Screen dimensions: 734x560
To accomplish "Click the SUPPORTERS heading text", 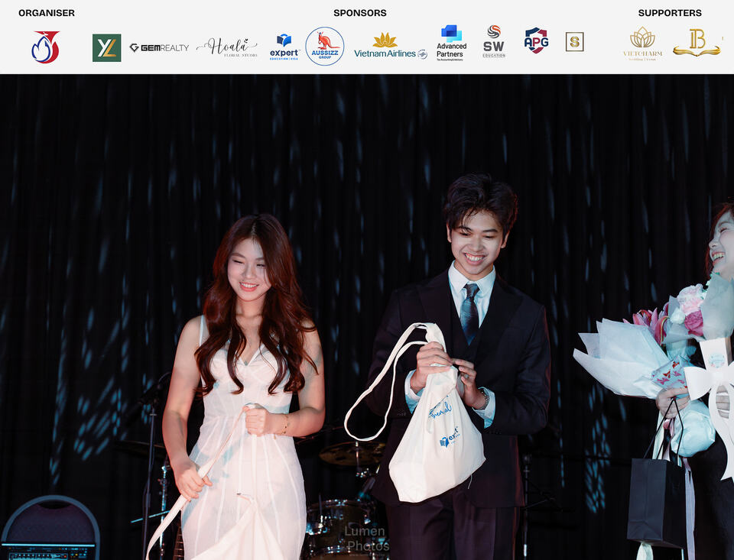I will [670, 13].
